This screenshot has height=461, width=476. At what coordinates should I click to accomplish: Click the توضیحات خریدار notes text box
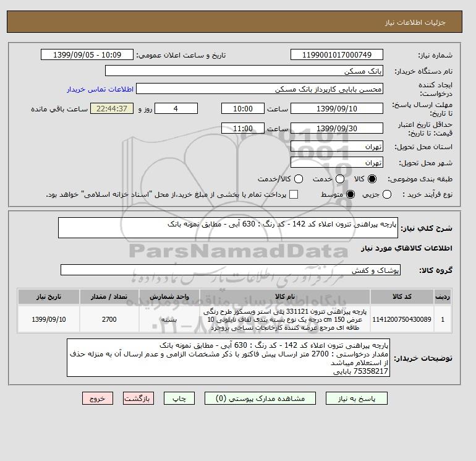[228, 358]
